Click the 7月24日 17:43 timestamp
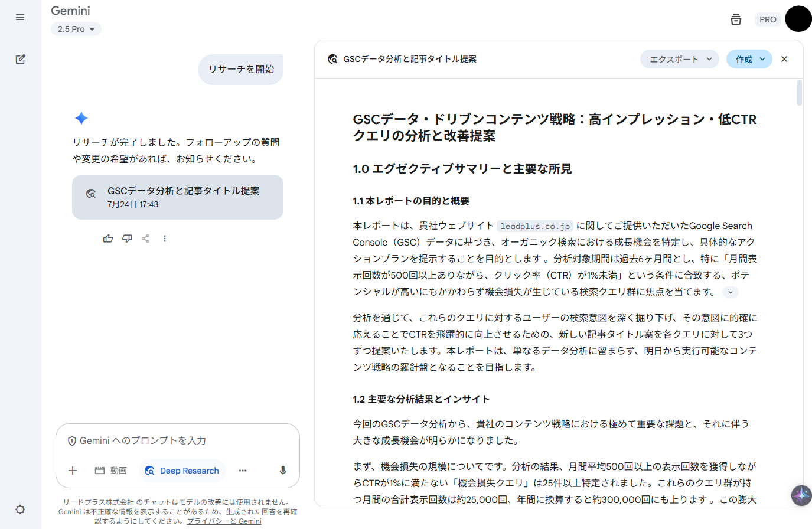 coord(133,204)
